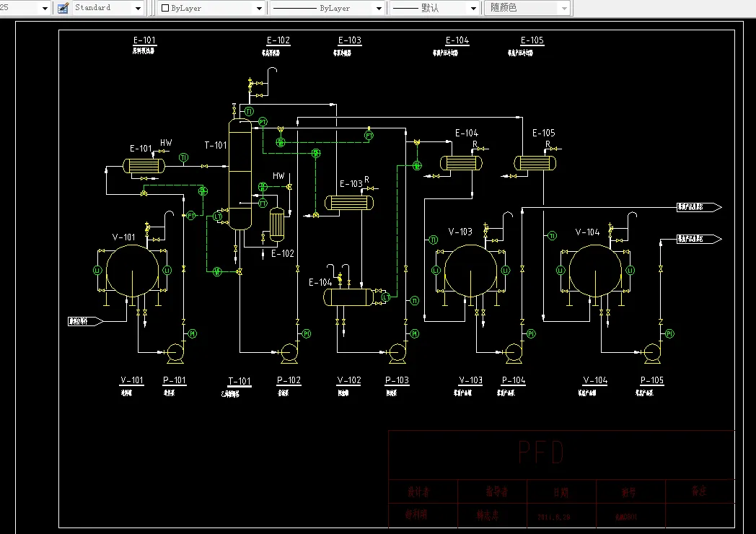The height and width of the screenshot is (534, 756).
Task: Select the P-103 pump symbol
Action: tap(397, 353)
